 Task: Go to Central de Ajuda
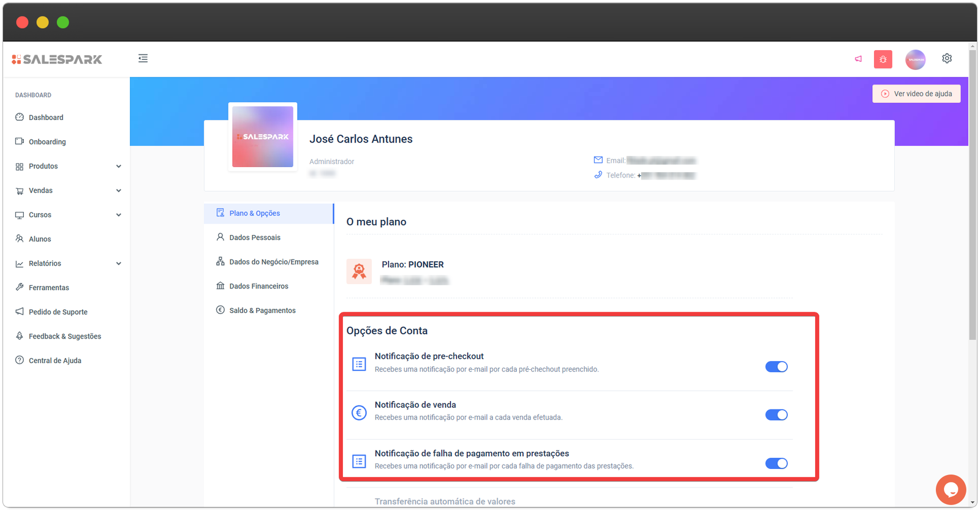[x=55, y=361]
